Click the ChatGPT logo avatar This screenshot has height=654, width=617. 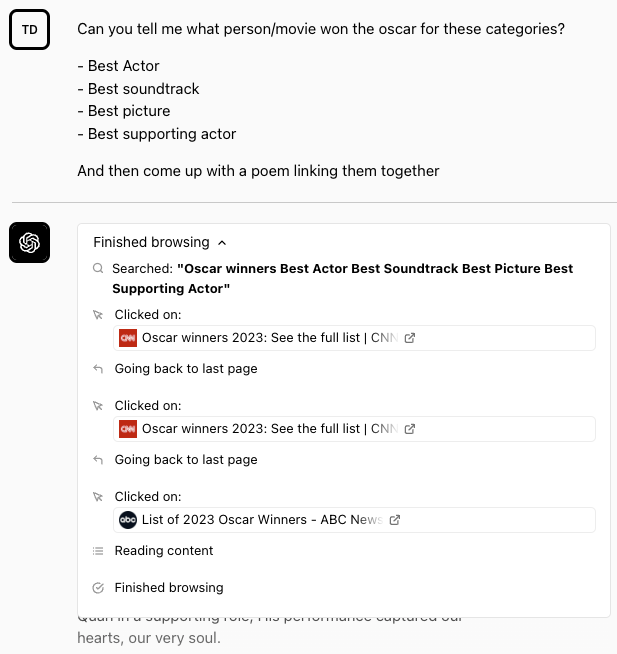tap(29, 243)
